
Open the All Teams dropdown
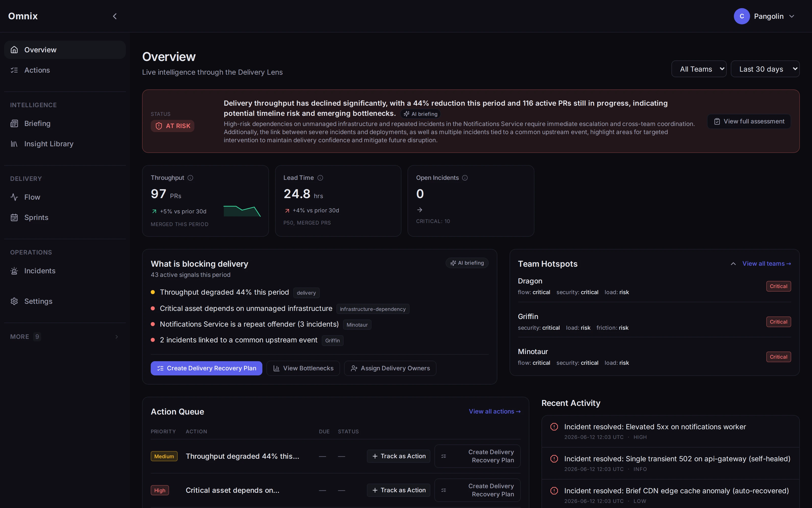click(x=699, y=69)
